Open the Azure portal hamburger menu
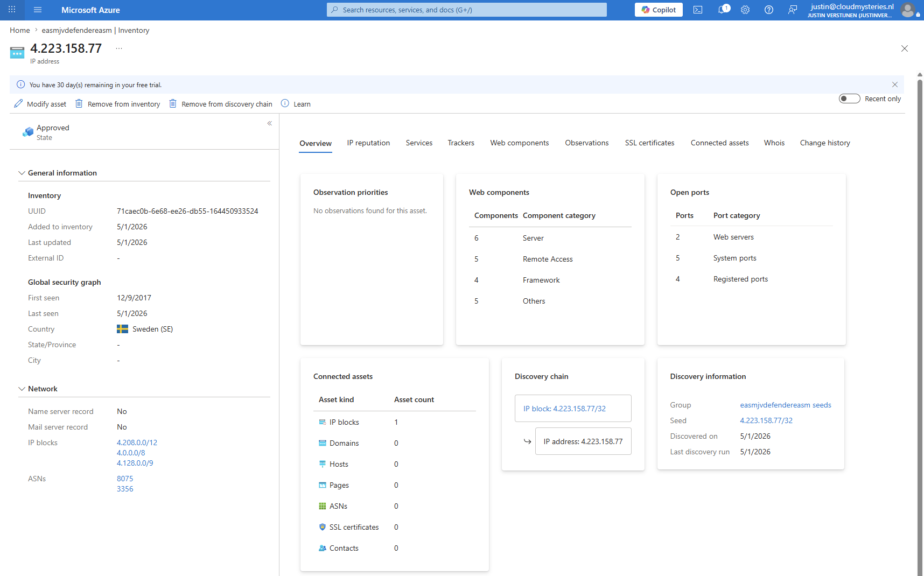 (38, 10)
